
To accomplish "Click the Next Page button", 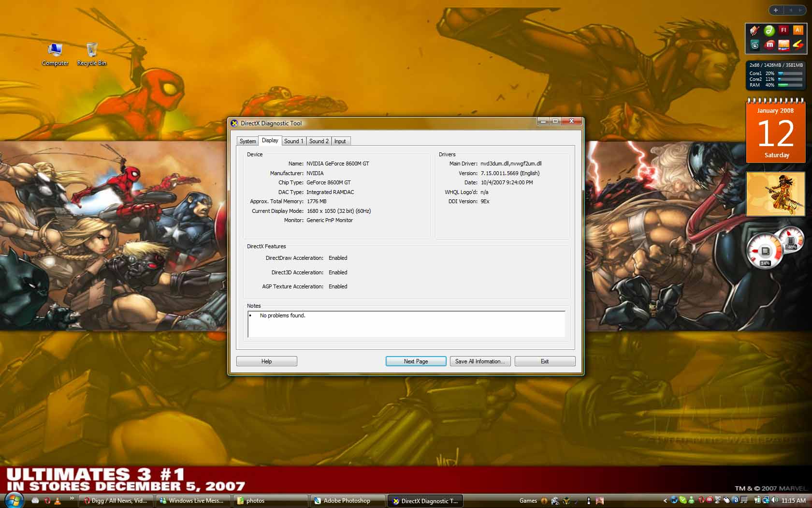I will [416, 361].
